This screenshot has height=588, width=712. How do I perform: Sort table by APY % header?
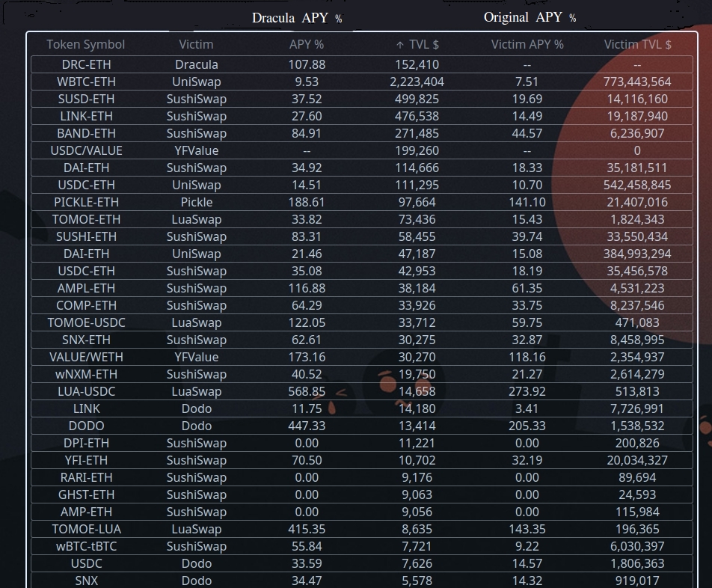tap(307, 44)
